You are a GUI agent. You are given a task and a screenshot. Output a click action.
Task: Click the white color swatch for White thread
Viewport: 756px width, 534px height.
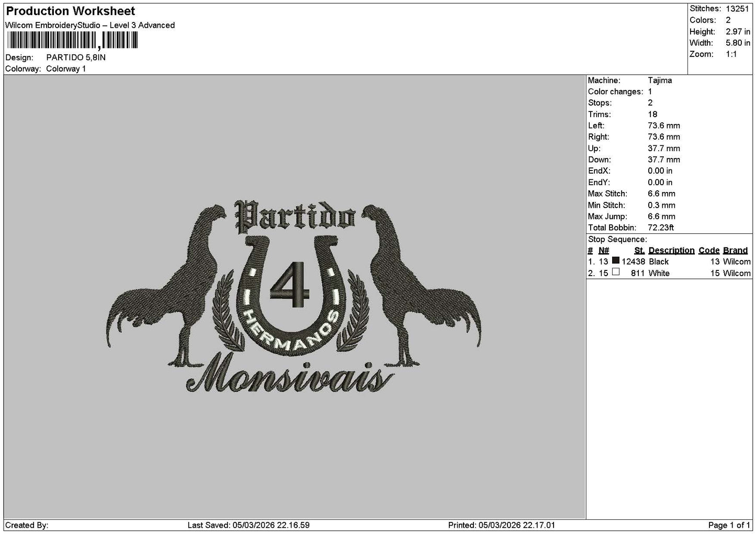pos(616,272)
